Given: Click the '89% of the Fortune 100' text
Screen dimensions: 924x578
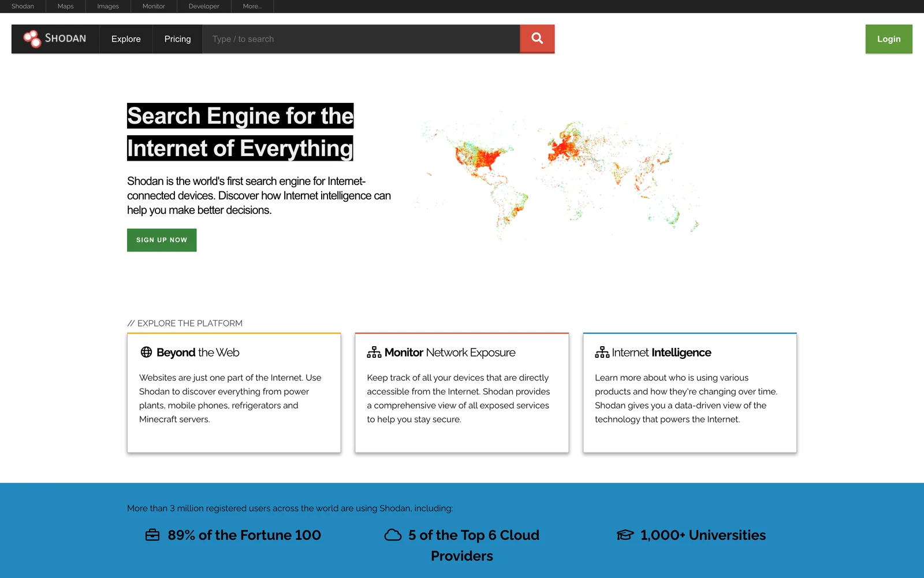Looking at the screenshot, I should (x=244, y=535).
